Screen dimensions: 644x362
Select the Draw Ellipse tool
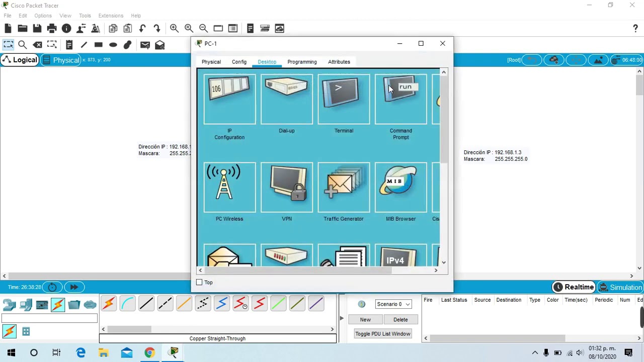tap(113, 45)
